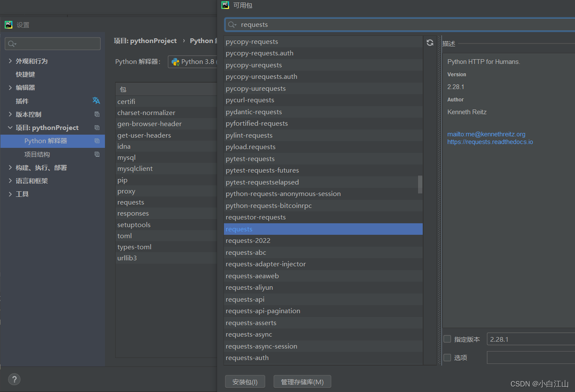Select 插件 in settings tree

point(22,101)
